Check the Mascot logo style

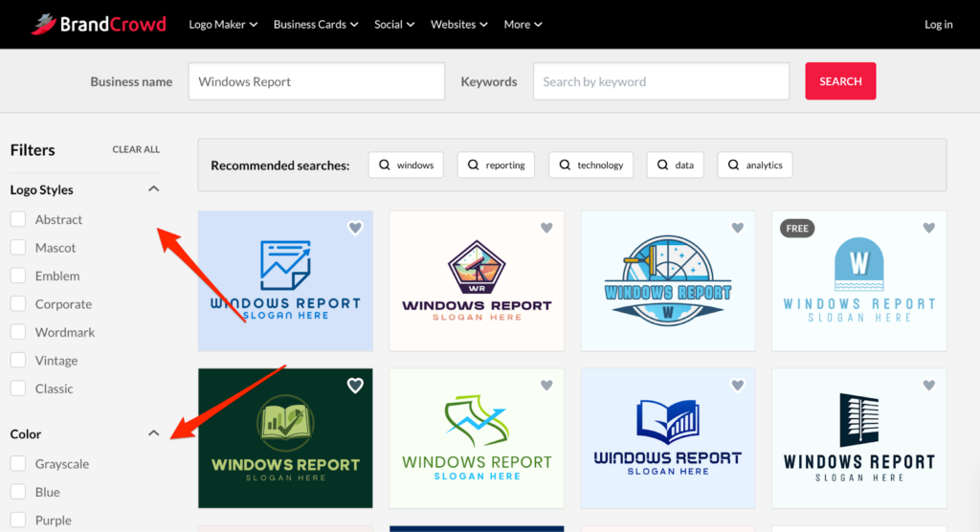(18, 248)
